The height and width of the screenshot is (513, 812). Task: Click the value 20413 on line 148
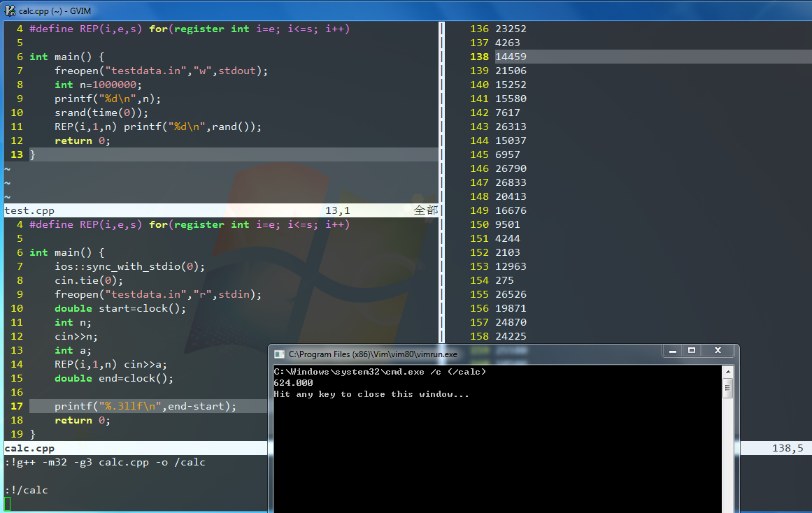pos(511,196)
